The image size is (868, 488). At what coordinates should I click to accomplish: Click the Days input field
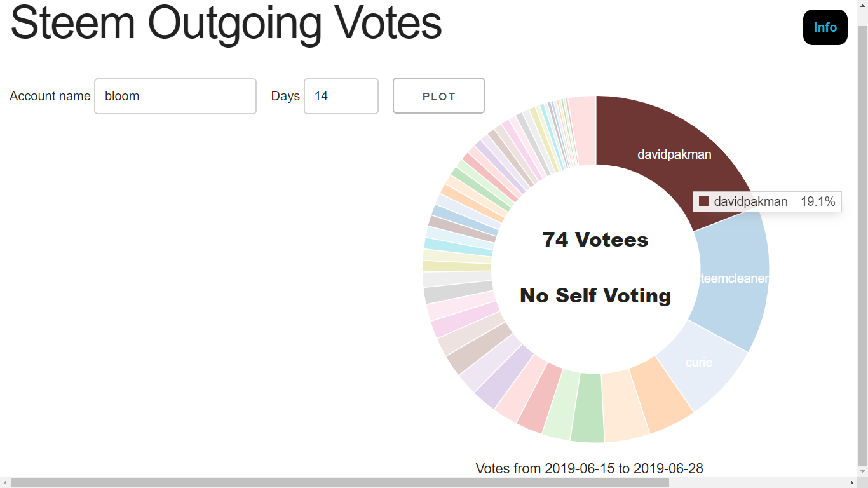[x=341, y=96]
